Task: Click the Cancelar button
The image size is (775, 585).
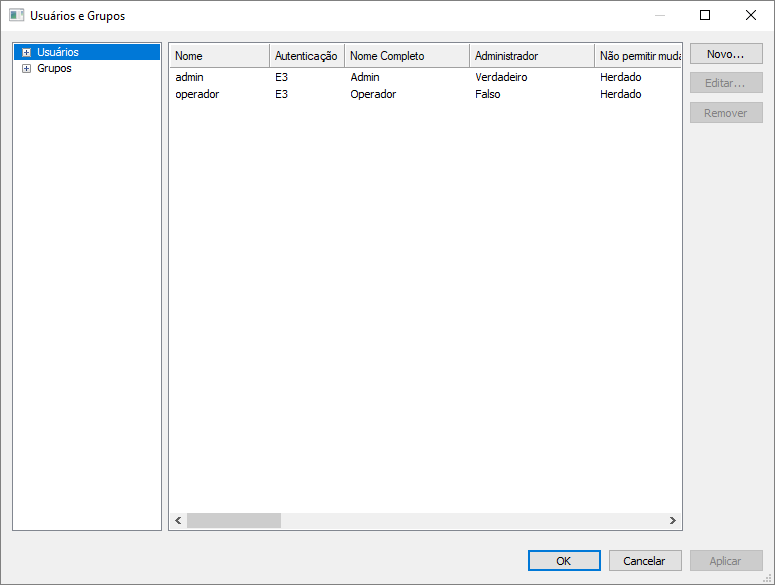Action: (645, 561)
